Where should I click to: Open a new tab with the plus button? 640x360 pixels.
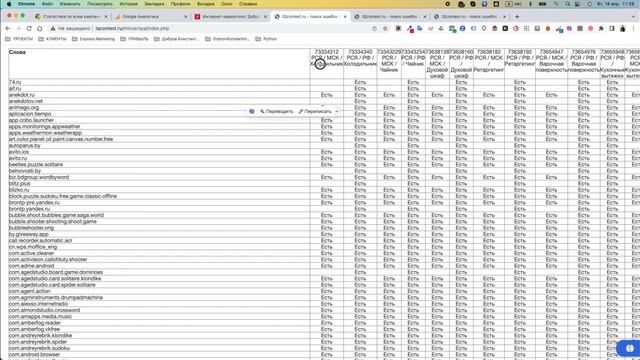(x=517, y=17)
